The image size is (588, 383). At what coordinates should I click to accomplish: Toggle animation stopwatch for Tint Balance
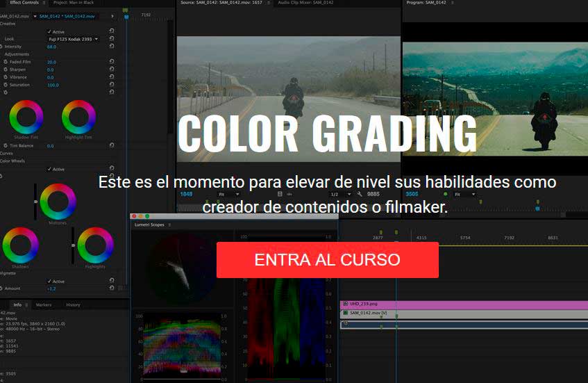6,145
